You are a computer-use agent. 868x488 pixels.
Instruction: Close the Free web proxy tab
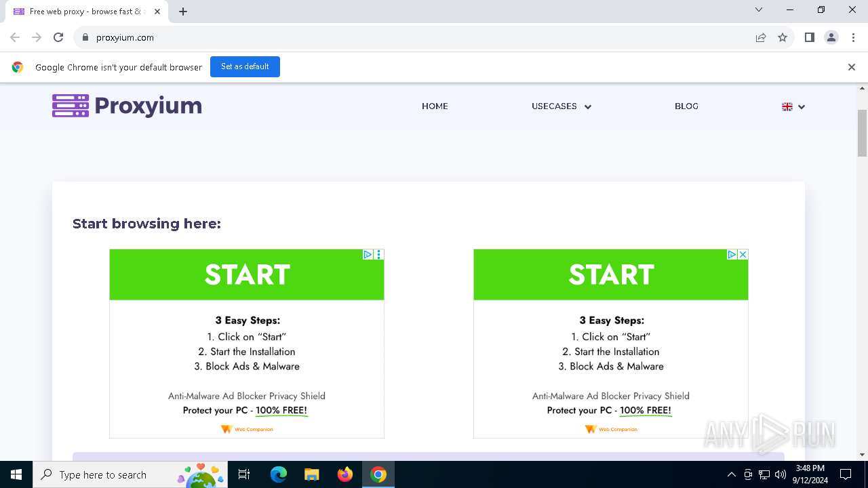coord(158,12)
